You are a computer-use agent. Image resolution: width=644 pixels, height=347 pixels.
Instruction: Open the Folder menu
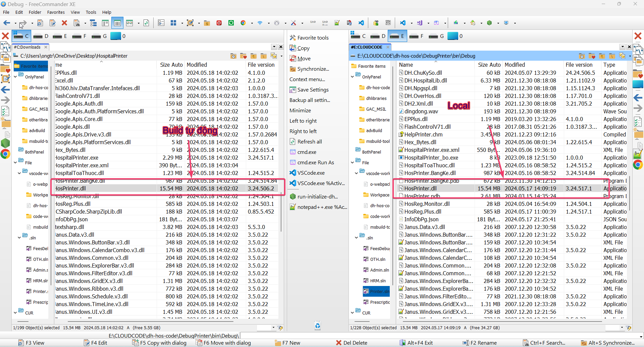pos(35,12)
